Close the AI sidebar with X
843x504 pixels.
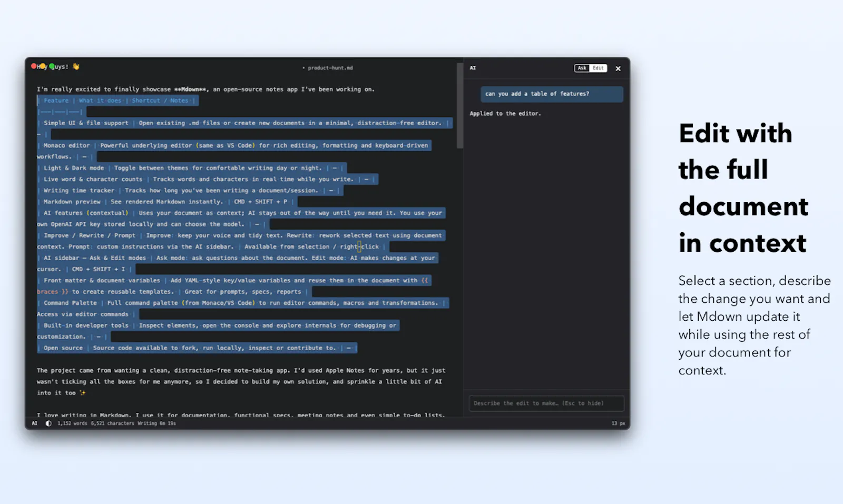point(618,68)
